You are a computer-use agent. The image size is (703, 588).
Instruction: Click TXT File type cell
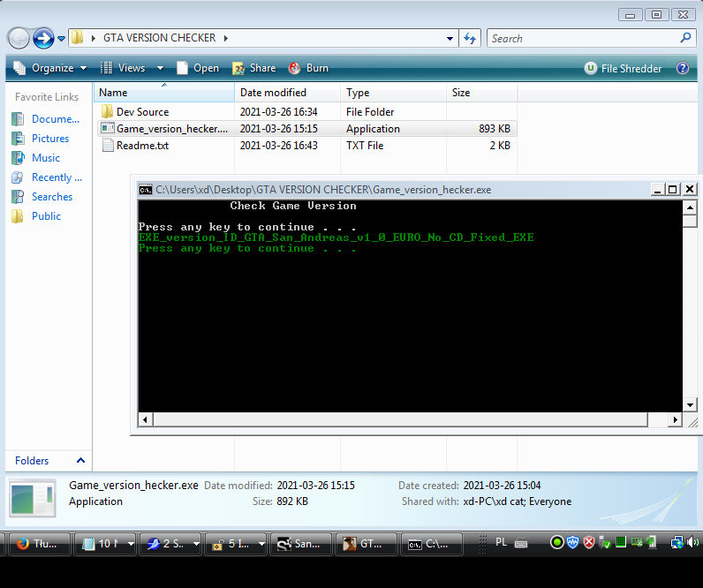click(x=365, y=146)
